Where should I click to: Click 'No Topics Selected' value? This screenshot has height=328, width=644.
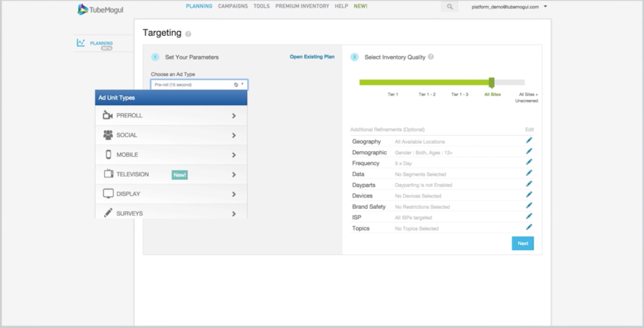416,229
